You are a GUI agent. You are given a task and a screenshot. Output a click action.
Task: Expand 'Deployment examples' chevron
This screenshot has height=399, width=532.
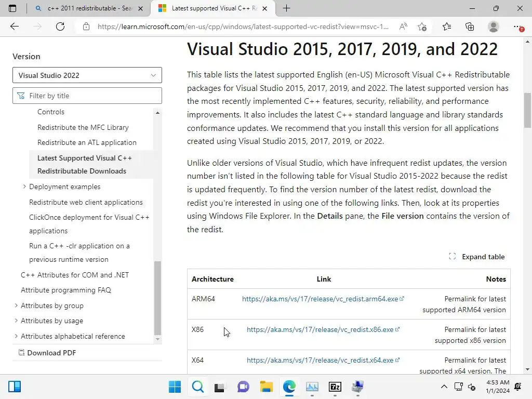pyautogui.click(x=24, y=187)
